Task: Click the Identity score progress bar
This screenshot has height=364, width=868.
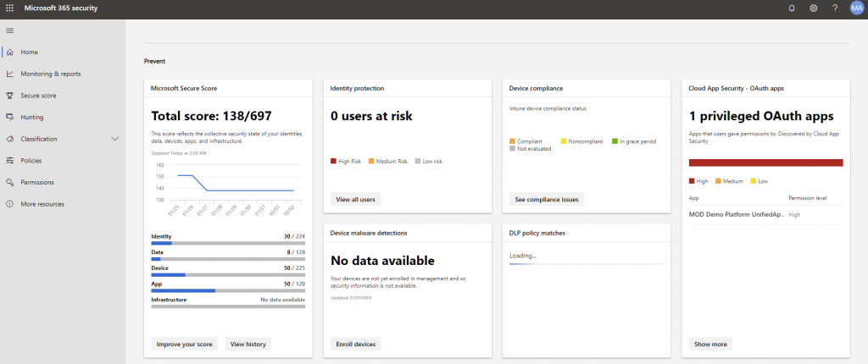Action: (228, 243)
